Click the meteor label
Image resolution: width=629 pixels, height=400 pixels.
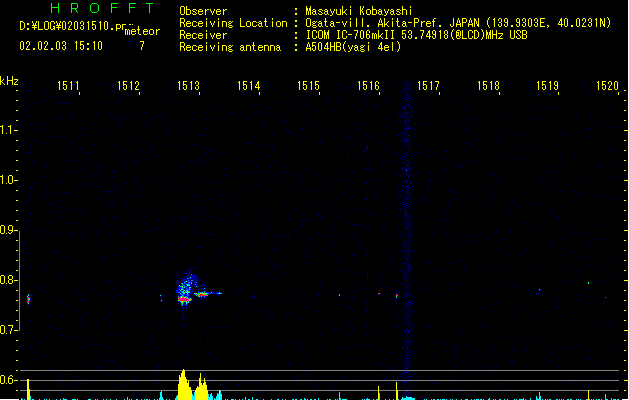click(x=142, y=31)
